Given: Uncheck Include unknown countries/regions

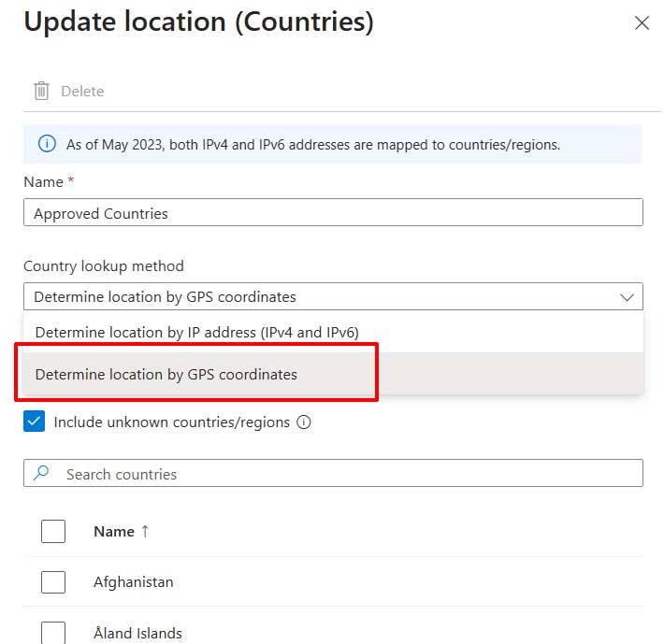Looking at the screenshot, I should [x=35, y=422].
